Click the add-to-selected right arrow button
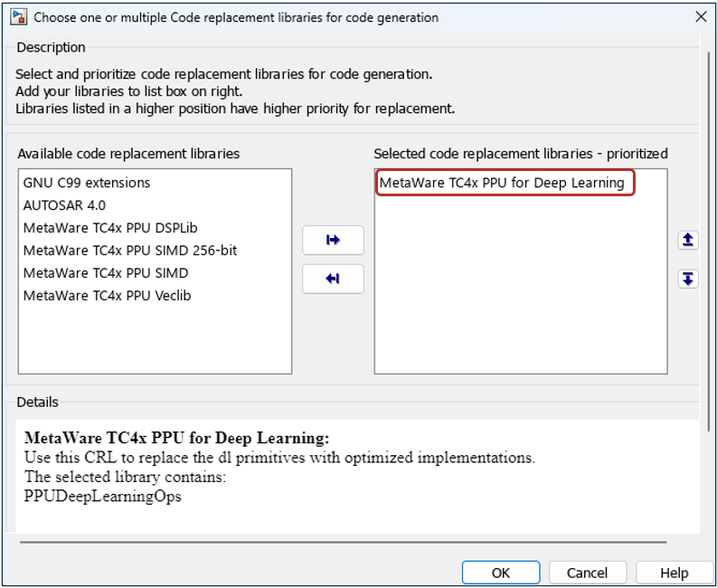The height and width of the screenshot is (588, 717). [333, 241]
